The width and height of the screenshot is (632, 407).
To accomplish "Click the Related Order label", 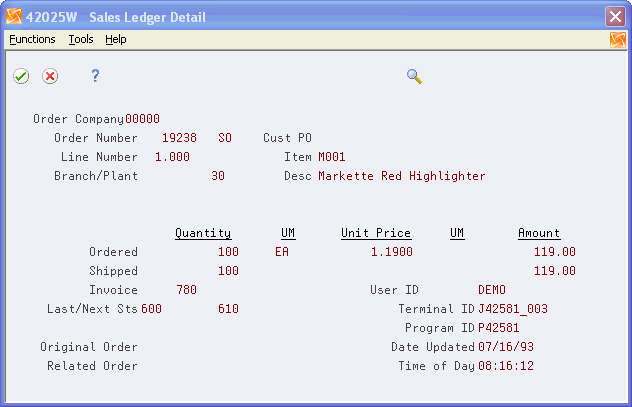I will [92, 365].
